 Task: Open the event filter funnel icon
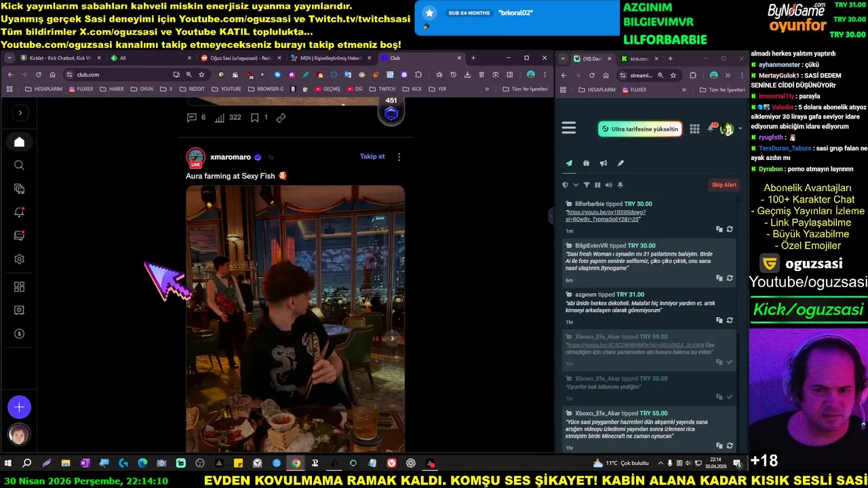point(587,184)
